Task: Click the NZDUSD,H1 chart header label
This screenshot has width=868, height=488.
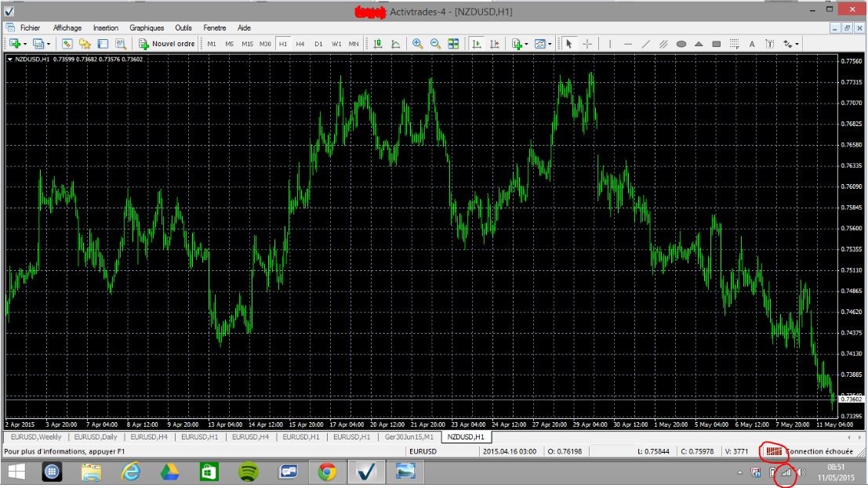Action: (x=32, y=59)
